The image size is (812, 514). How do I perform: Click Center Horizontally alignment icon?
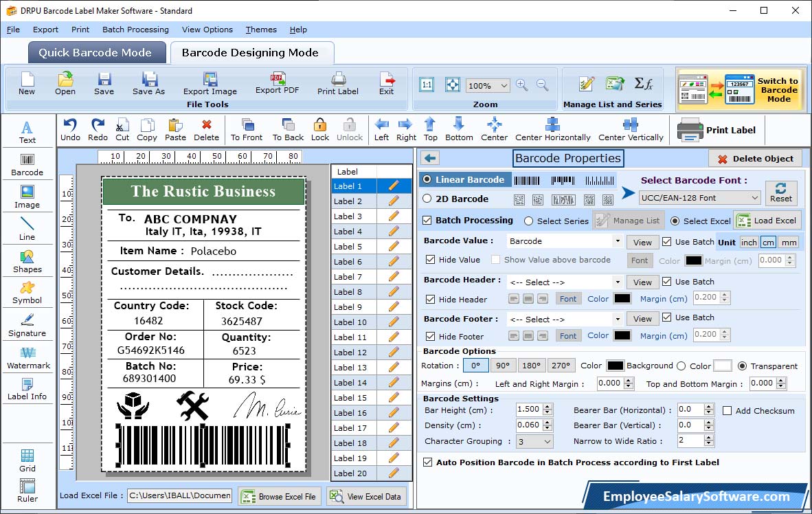552,130
